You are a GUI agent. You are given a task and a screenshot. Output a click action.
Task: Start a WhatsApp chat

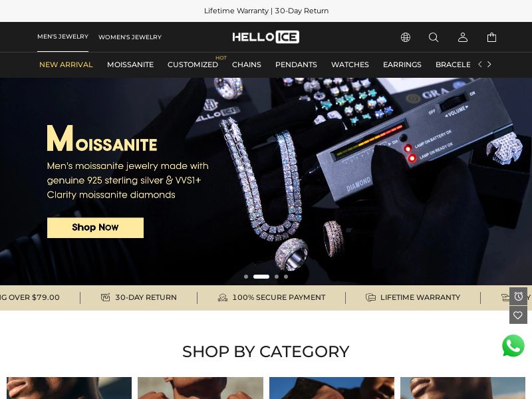(513, 346)
